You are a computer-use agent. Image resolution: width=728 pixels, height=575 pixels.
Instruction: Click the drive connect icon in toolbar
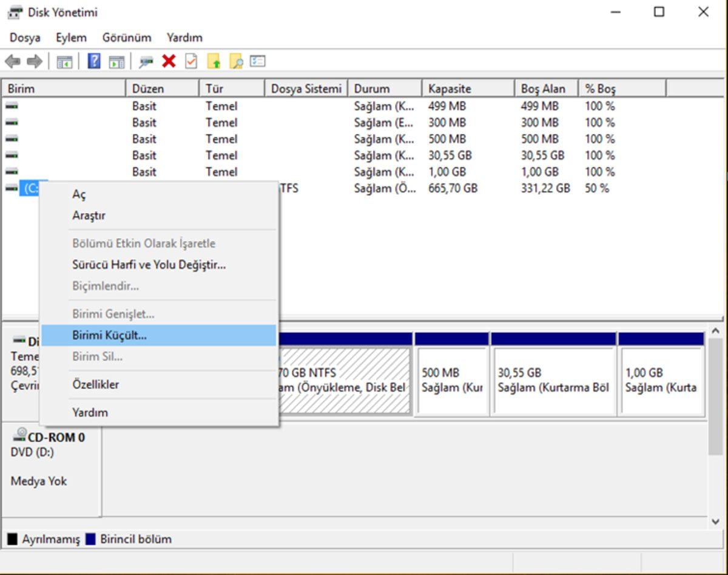[146, 61]
